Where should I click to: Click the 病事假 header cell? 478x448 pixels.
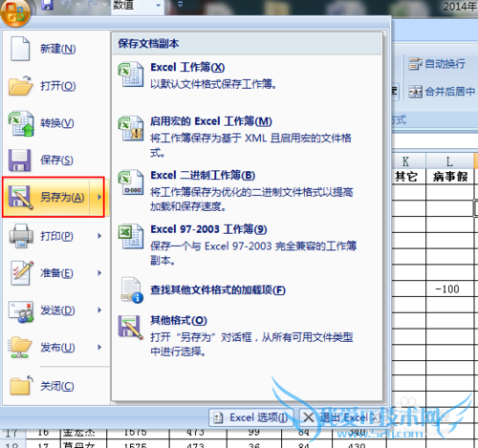pos(449,177)
